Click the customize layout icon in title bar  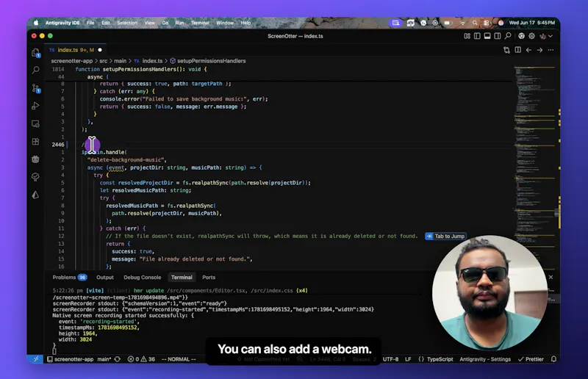[467, 36]
